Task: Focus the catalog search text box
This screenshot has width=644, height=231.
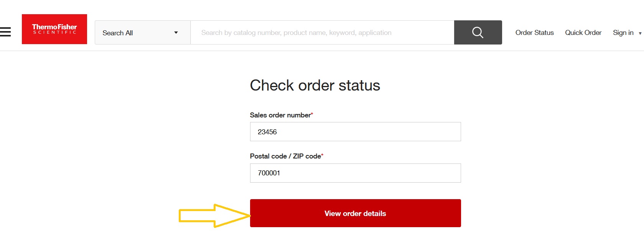Action: click(x=322, y=33)
